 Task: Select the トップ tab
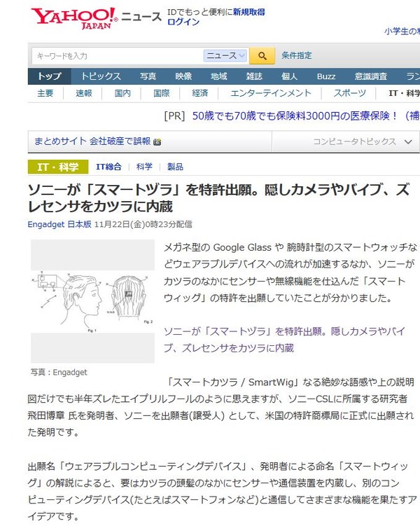[49, 76]
